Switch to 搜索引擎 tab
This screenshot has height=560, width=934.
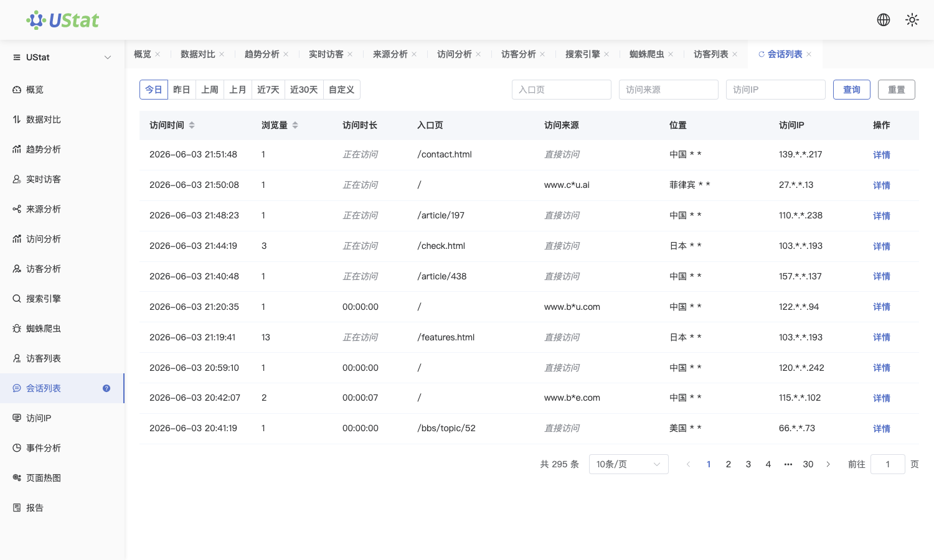tap(583, 54)
